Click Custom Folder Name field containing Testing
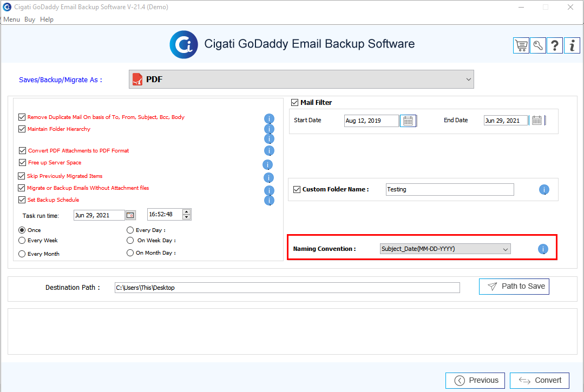Viewport: 584px width, 392px height. point(450,189)
